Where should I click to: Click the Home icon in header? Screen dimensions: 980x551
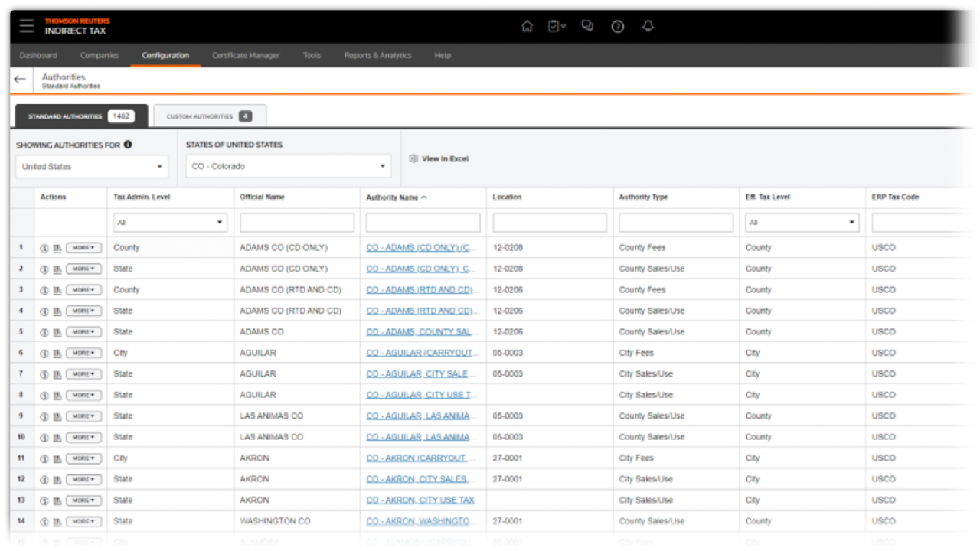coord(527,26)
